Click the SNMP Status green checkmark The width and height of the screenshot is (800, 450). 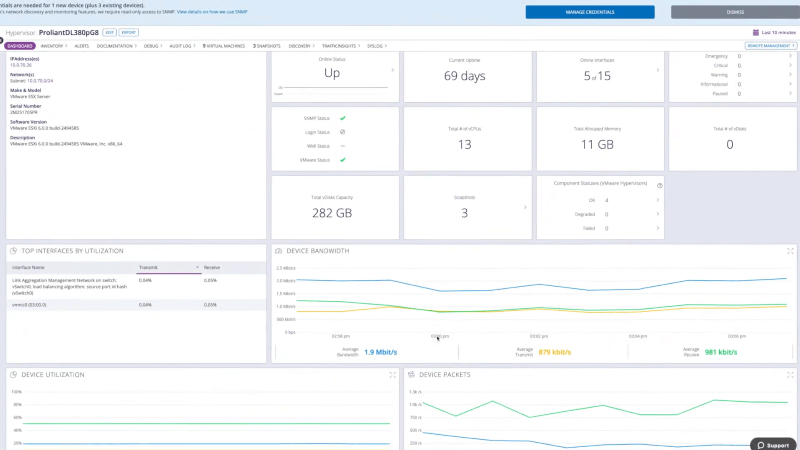tap(343, 118)
